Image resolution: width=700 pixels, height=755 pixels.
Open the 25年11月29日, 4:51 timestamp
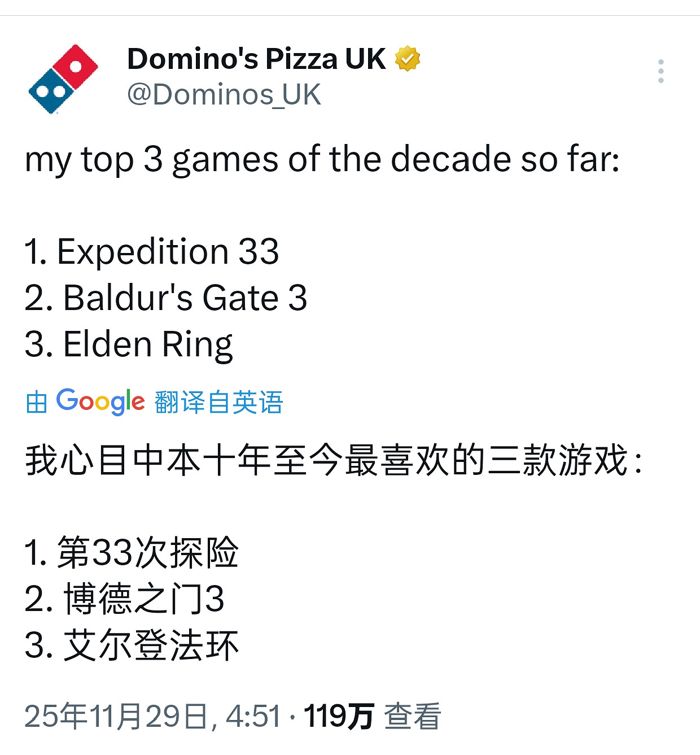click(x=152, y=716)
